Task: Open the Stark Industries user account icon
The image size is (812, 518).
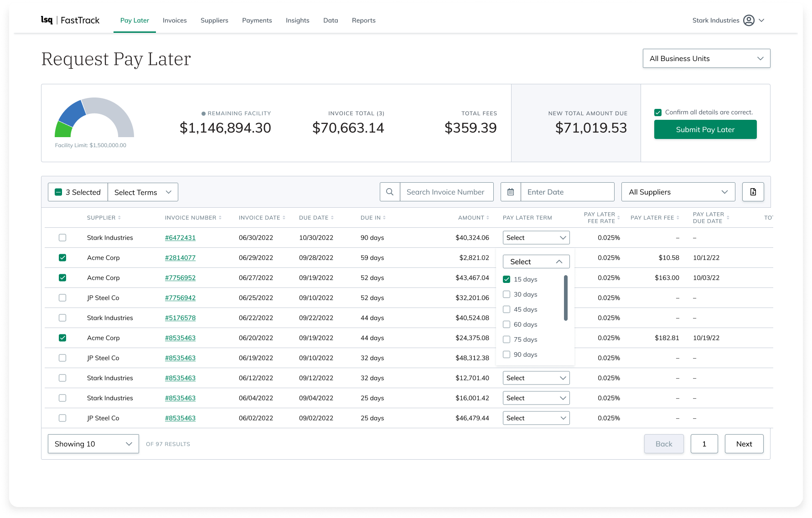Action: point(749,21)
